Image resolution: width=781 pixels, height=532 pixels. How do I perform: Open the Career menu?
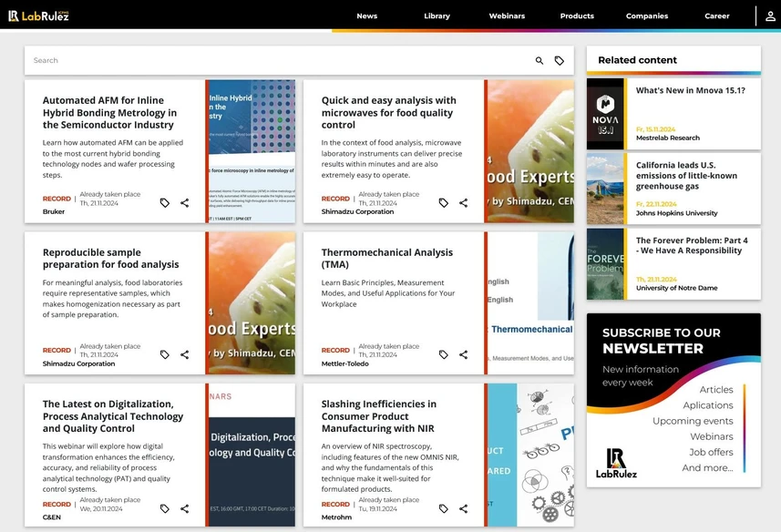click(716, 15)
